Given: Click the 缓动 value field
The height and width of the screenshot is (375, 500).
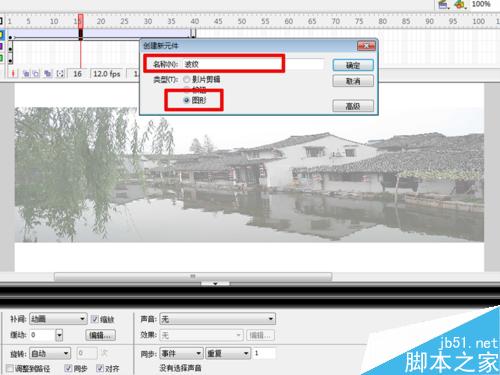Looking at the screenshot, I should (x=42, y=335).
